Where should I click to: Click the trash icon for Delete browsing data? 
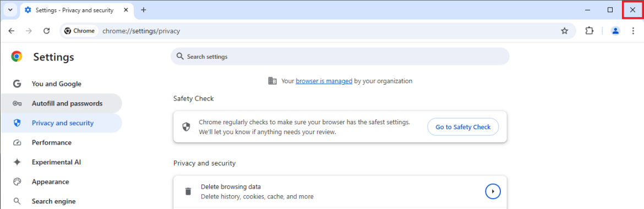(x=188, y=192)
